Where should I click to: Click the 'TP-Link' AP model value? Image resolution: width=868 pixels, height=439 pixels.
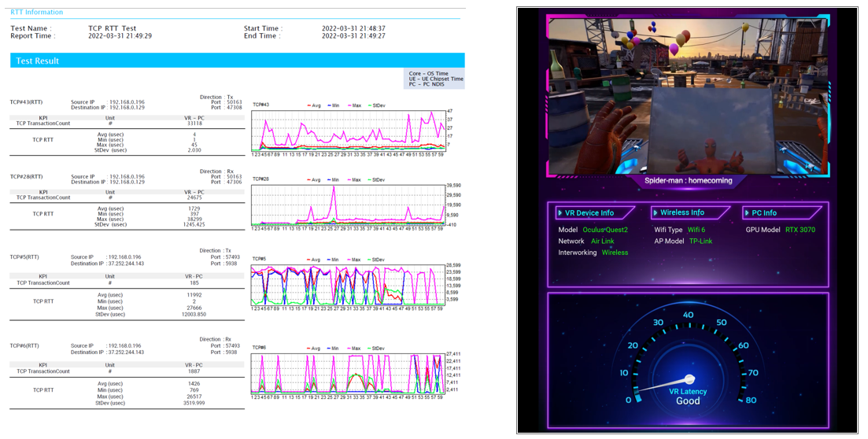point(701,242)
